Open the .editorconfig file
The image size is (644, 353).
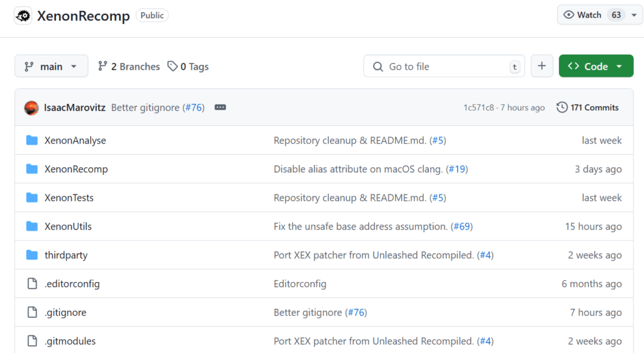[72, 284]
